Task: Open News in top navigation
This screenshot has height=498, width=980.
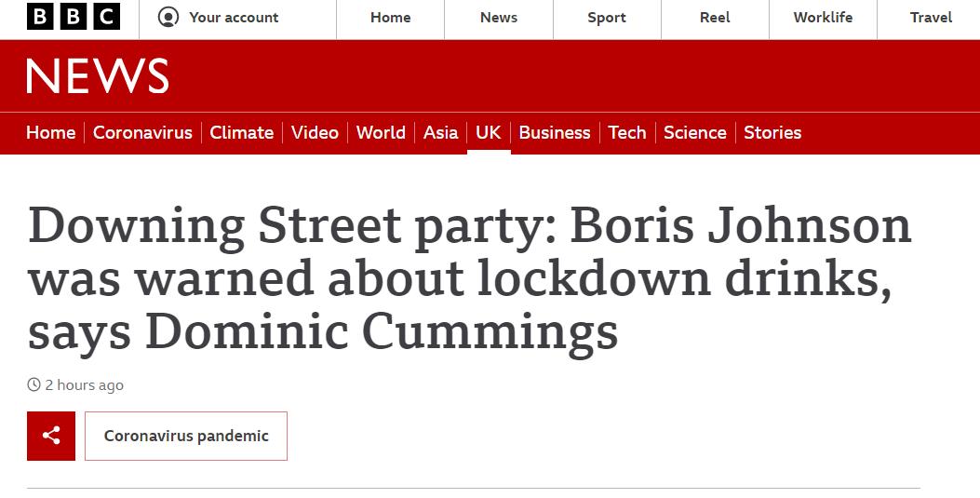Action: [x=499, y=18]
